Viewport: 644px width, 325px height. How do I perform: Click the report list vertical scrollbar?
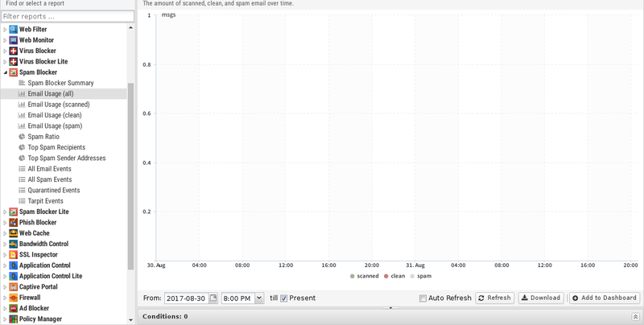130,176
